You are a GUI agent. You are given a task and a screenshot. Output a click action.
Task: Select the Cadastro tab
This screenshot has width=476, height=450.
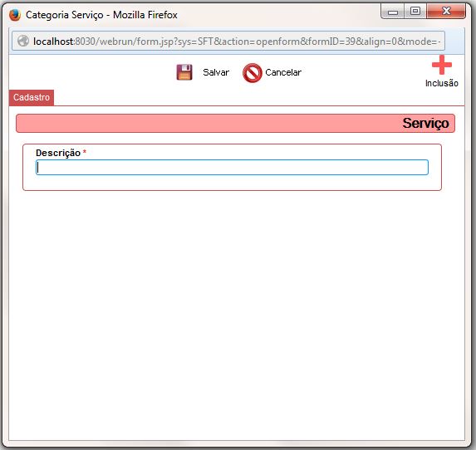[x=32, y=97]
